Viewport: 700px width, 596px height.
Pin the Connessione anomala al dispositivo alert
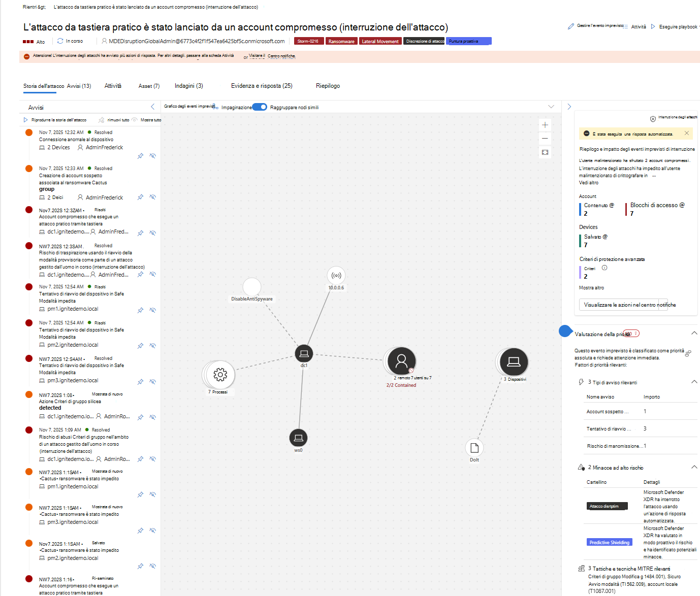click(140, 156)
